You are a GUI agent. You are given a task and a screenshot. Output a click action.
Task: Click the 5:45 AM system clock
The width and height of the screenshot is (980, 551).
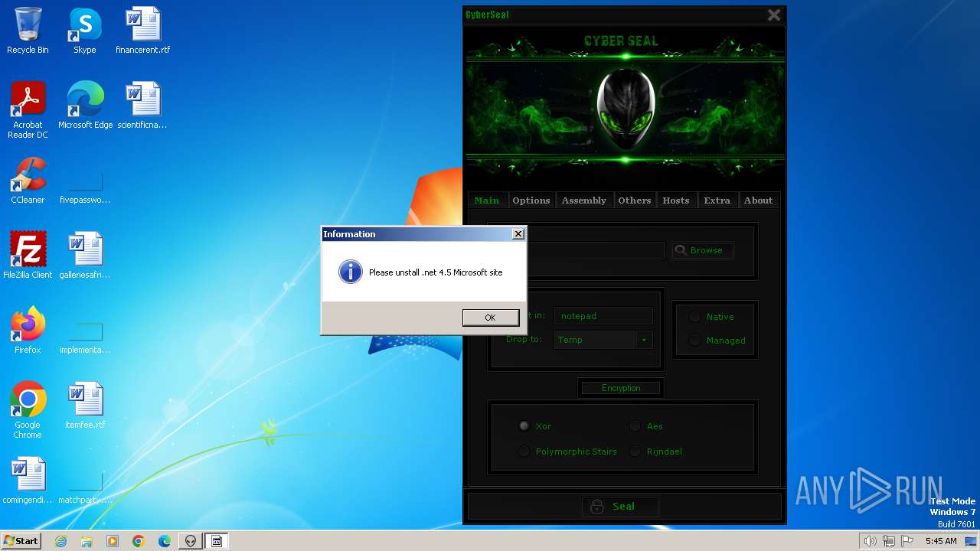pos(941,541)
